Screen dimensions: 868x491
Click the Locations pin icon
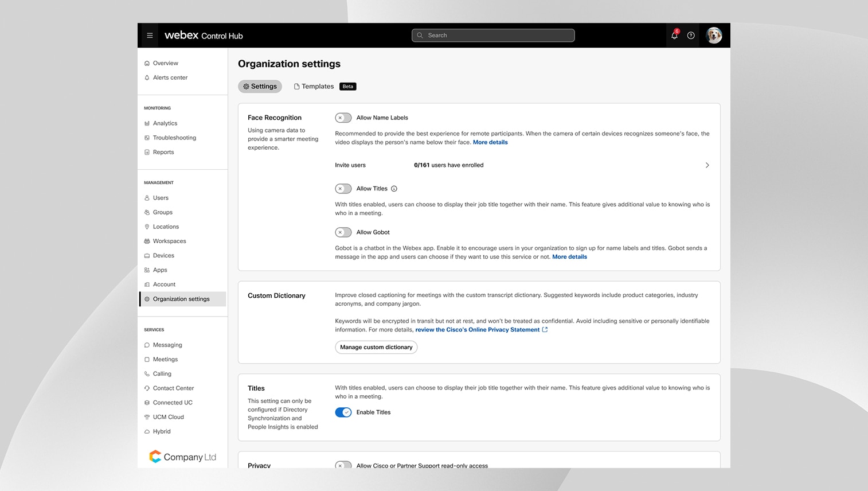click(x=147, y=227)
